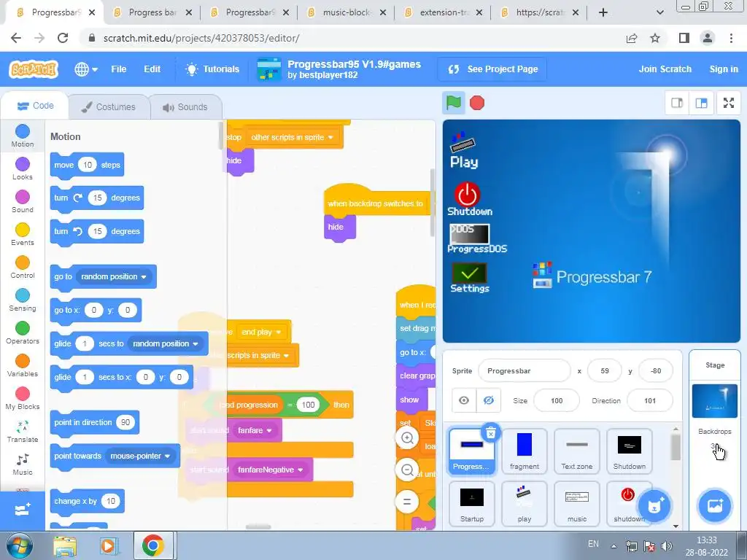Screen dimensions: 747x560
Task: Select the Variables block category
Action: point(23,366)
